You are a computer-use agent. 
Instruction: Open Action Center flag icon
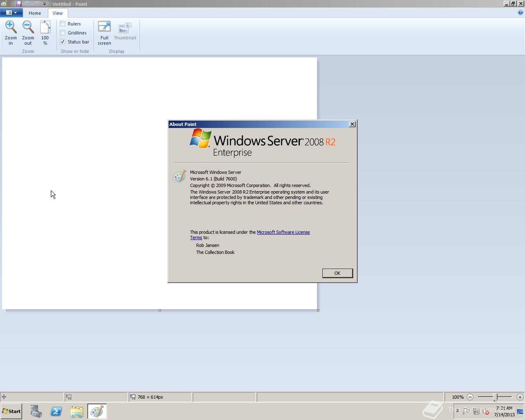point(466,411)
